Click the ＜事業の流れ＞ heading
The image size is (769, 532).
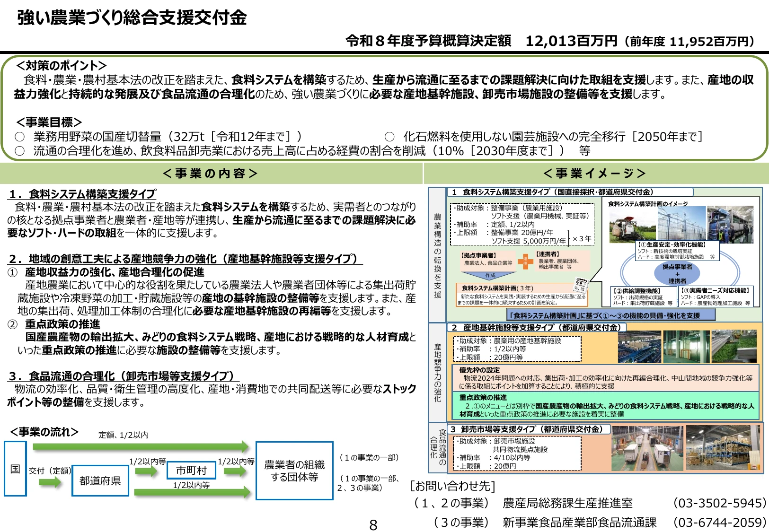(44, 432)
